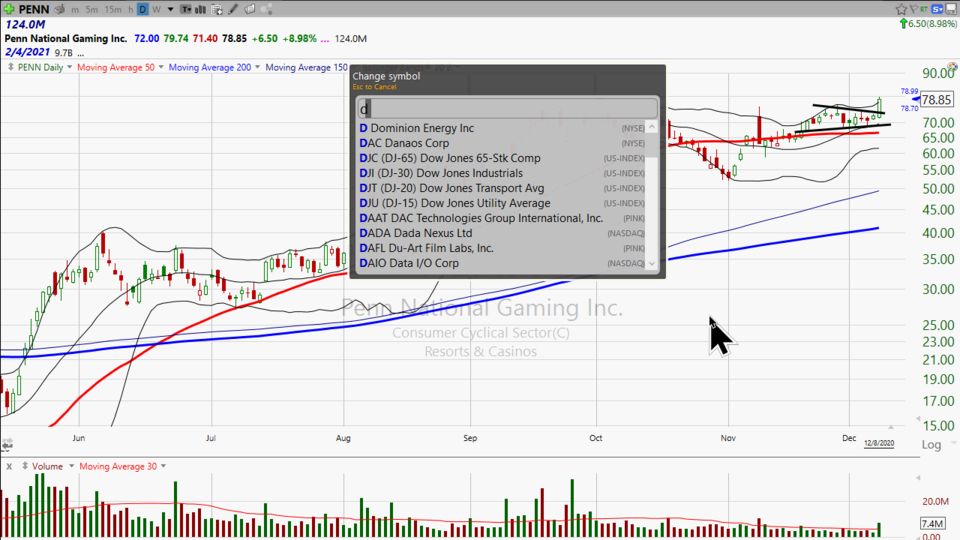Click the 7.4M volume value label
Screen dimensions: 960x540
[x=932, y=523]
